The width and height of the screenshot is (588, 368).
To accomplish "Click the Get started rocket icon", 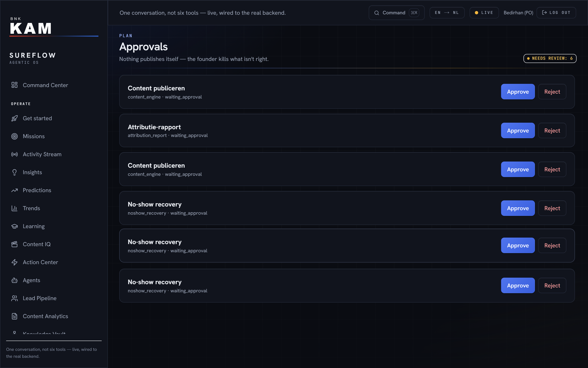I will pos(14,118).
